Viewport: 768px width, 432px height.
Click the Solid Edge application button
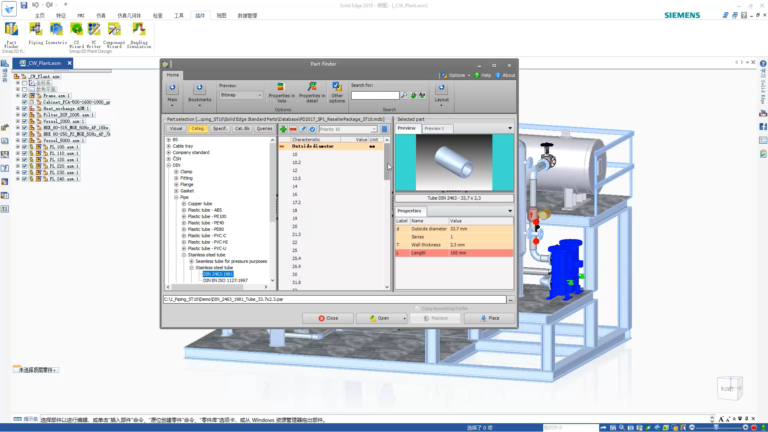pyautogui.click(x=9, y=7)
